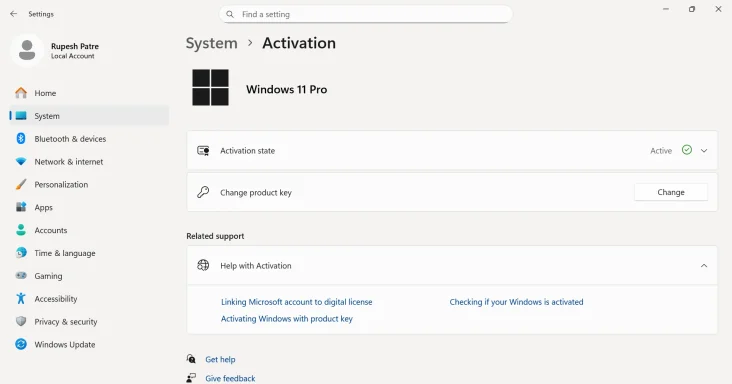Select the Network & internet Wi-Fi icon

(x=21, y=161)
